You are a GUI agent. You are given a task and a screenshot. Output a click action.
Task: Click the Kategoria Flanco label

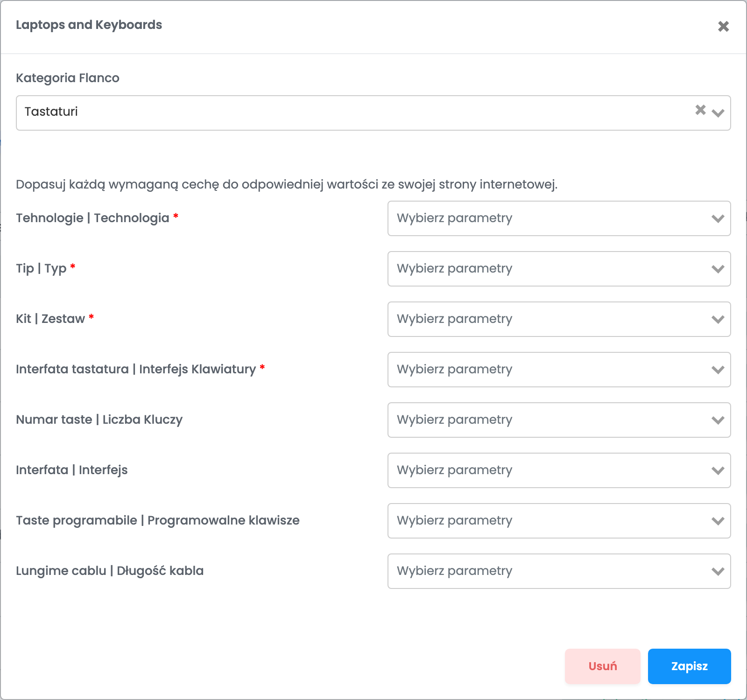tap(68, 78)
